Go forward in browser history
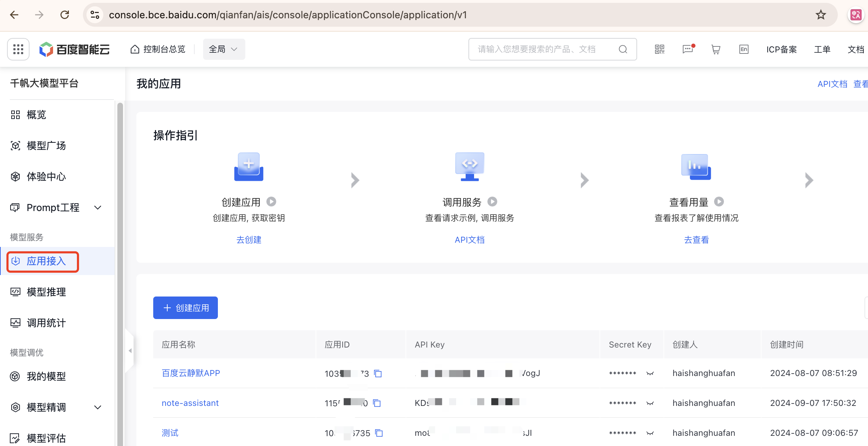The width and height of the screenshot is (868, 446). pyautogui.click(x=39, y=15)
